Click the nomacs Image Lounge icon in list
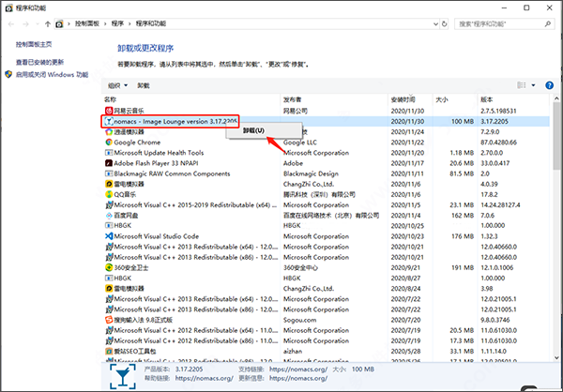Viewport: 563px width, 392px height. [x=109, y=121]
